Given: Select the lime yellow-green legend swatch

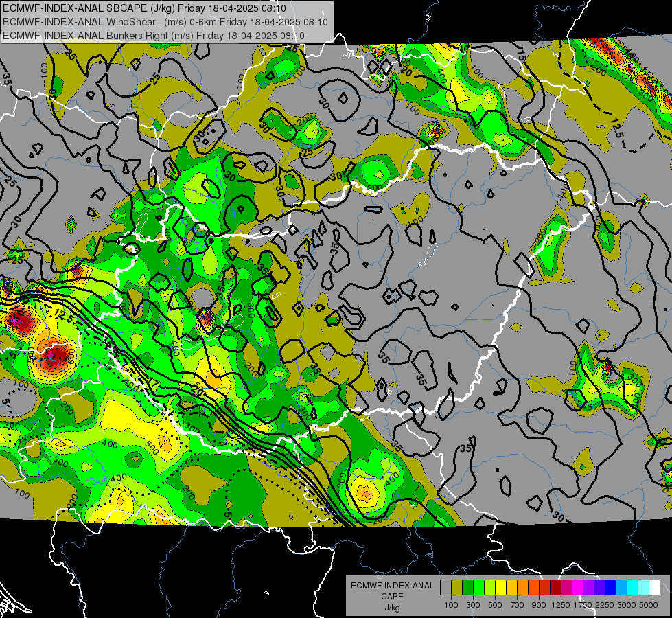Looking at the screenshot, I should click(489, 587).
